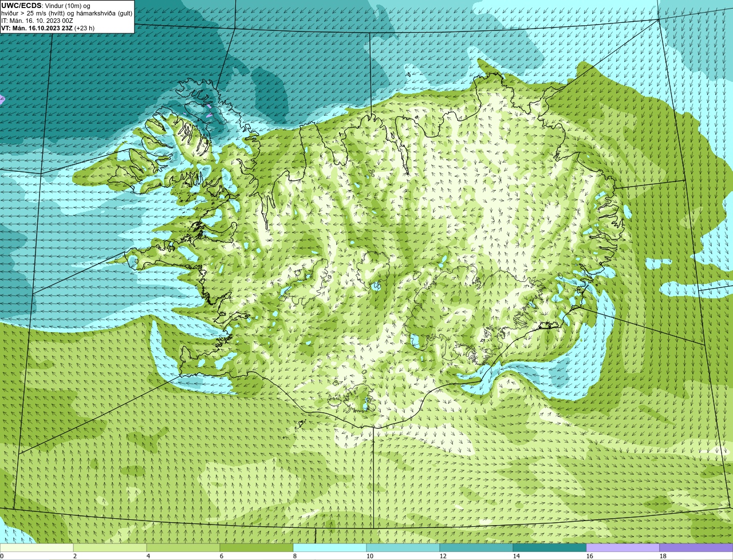733x560 pixels.
Task: Click the '18' tick label on the scale
Action: click(663, 556)
